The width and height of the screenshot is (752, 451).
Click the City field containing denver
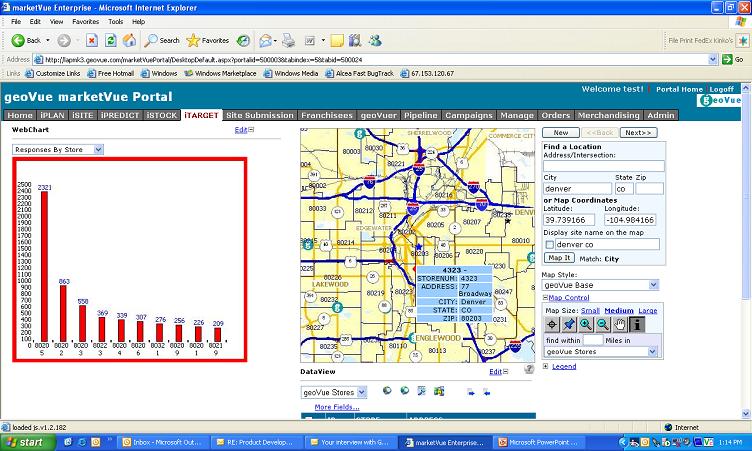point(577,189)
